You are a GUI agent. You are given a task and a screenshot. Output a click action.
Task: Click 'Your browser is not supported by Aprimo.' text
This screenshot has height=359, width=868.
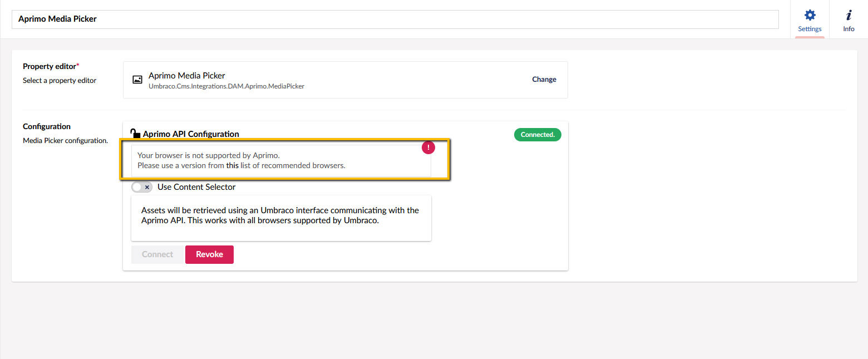tap(209, 155)
